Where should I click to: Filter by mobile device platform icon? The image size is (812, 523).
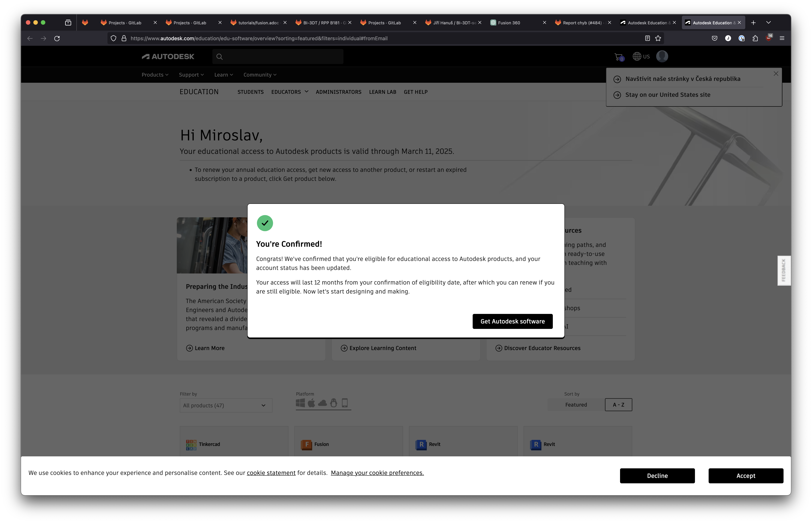[345, 403]
